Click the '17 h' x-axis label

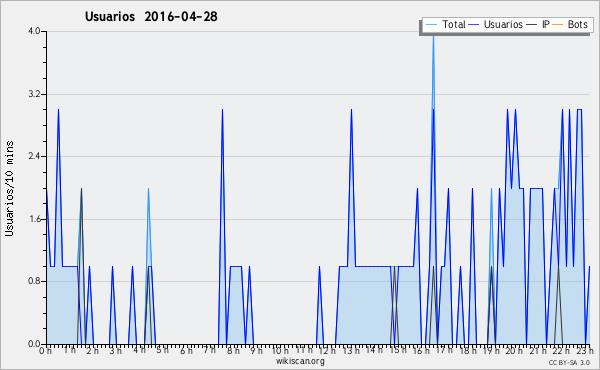[444, 350]
